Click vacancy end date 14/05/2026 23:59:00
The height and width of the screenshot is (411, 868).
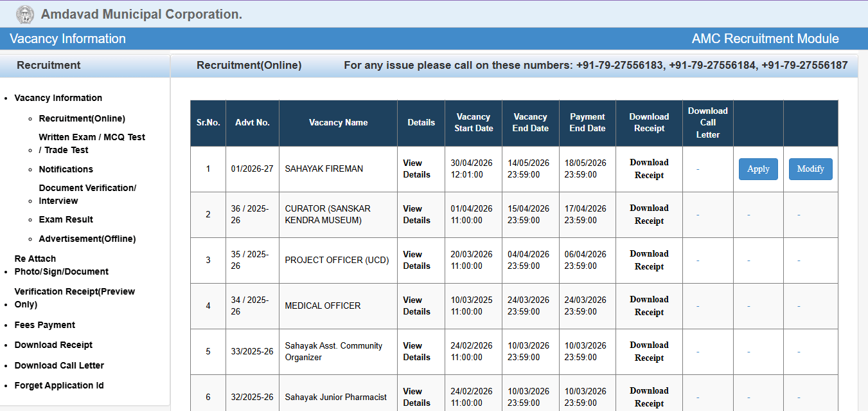[x=528, y=169]
